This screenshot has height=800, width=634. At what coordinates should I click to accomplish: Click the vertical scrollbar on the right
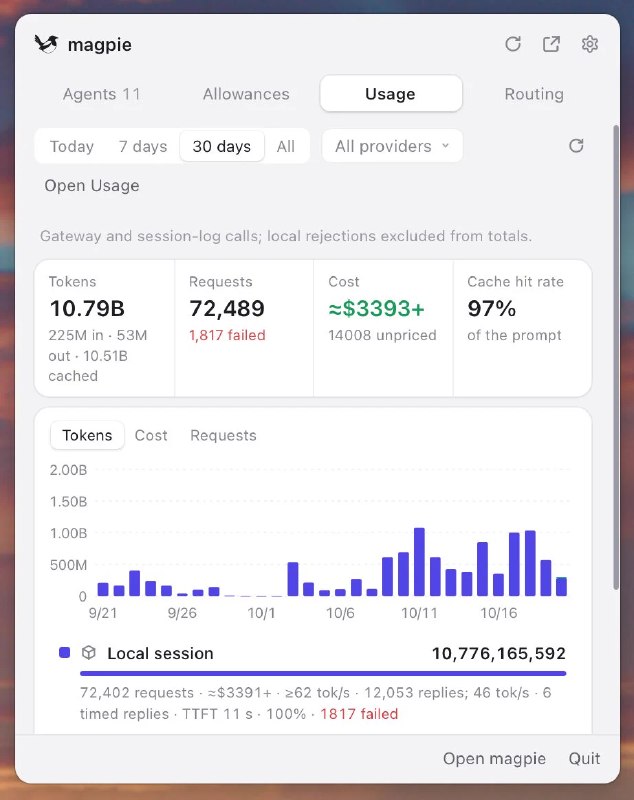coord(616,357)
